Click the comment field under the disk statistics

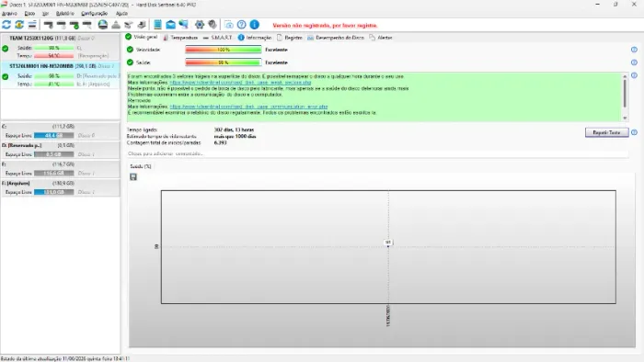pos(377,153)
